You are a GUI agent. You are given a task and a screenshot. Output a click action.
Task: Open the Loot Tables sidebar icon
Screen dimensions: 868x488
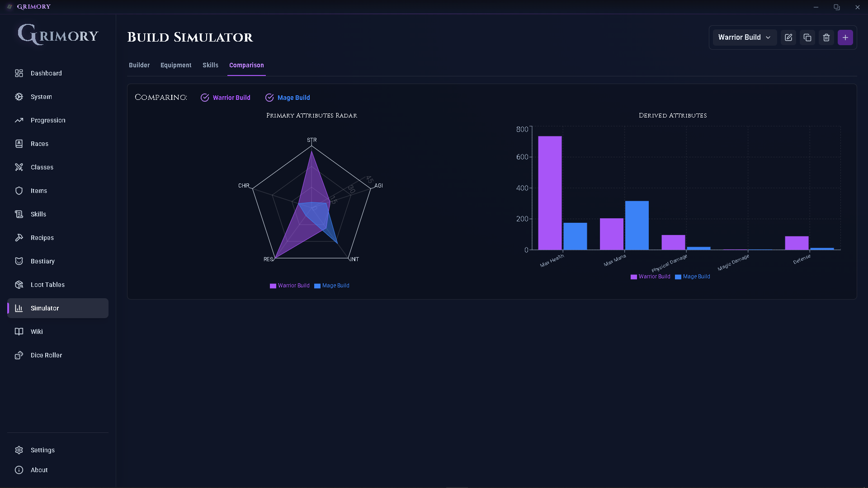pyautogui.click(x=19, y=285)
